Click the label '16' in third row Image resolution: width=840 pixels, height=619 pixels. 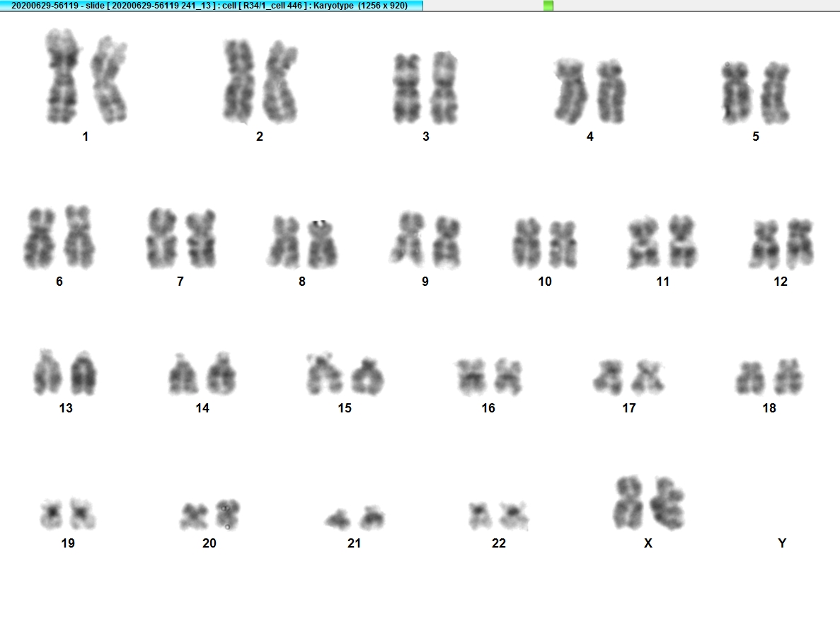[488, 409]
